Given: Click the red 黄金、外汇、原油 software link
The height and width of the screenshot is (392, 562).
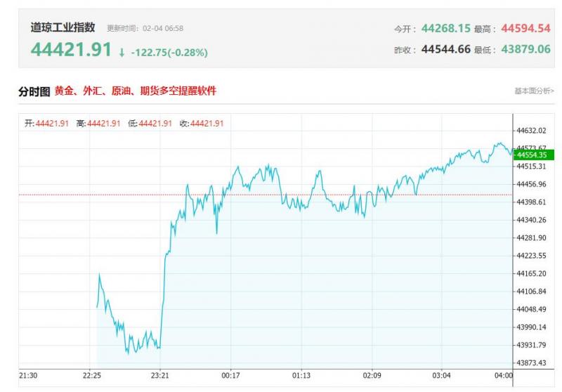Looking at the screenshot, I should tap(136, 91).
